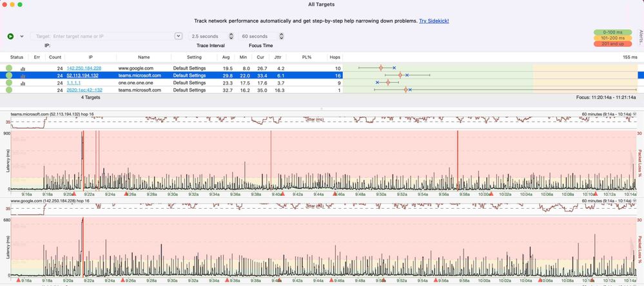Screen dimensions: 644x286
Task: Sort by the Cur column header
Action: (x=261, y=57)
